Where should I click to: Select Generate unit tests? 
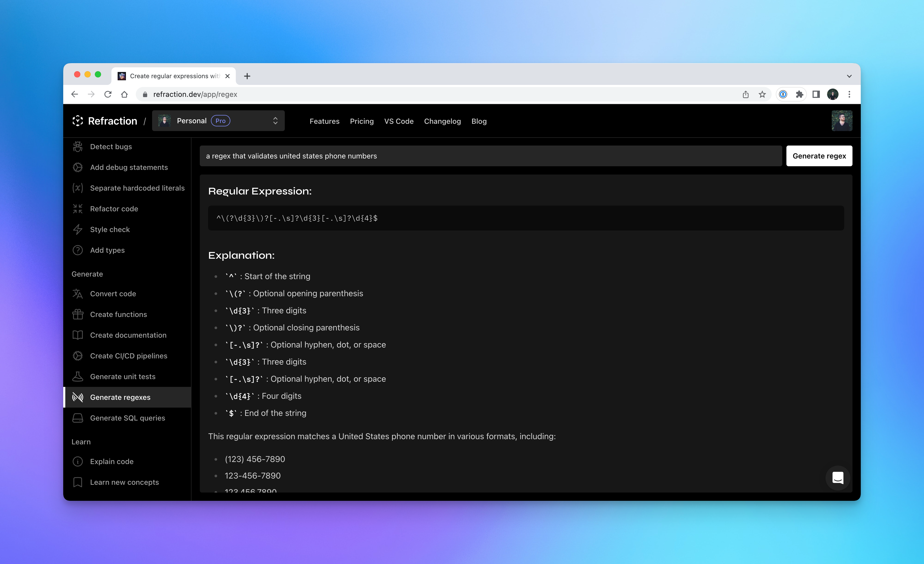pyautogui.click(x=123, y=376)
